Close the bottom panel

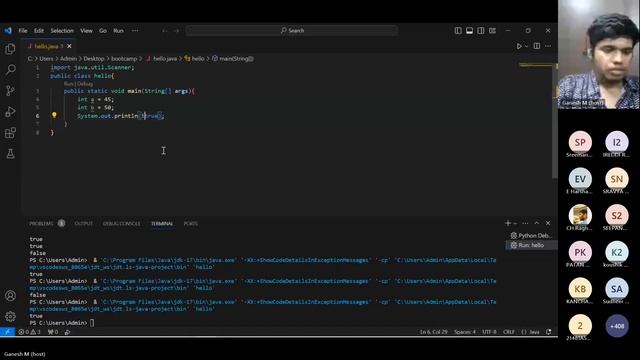point(548,223)
